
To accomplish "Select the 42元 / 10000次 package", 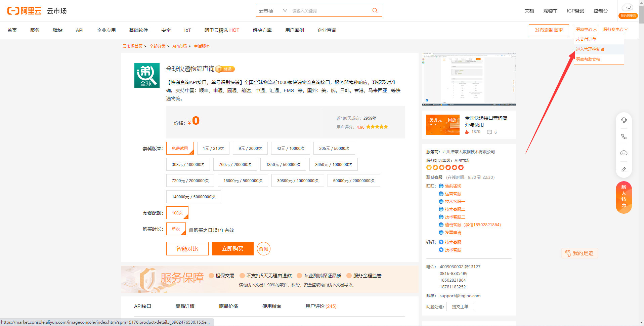I will [291, 148].
